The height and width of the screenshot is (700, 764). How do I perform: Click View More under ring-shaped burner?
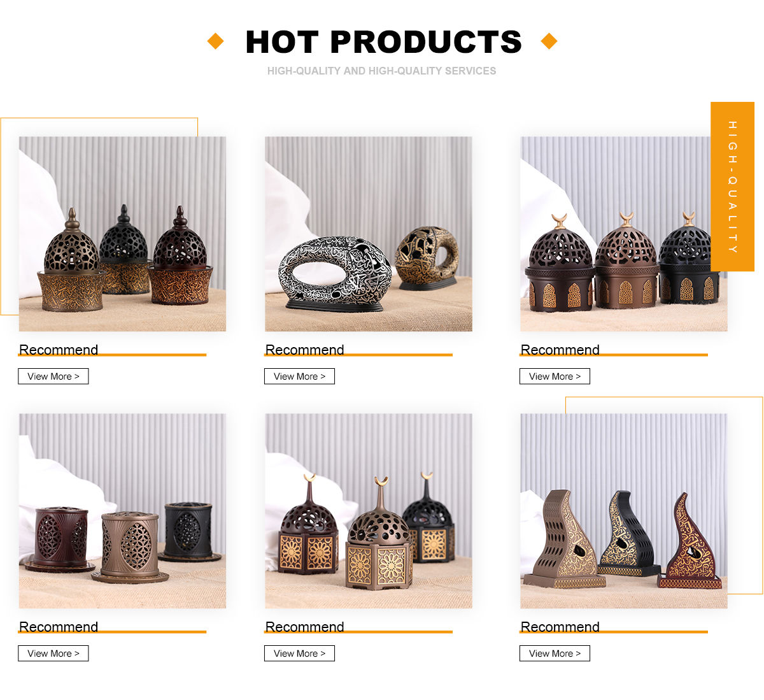299,376
